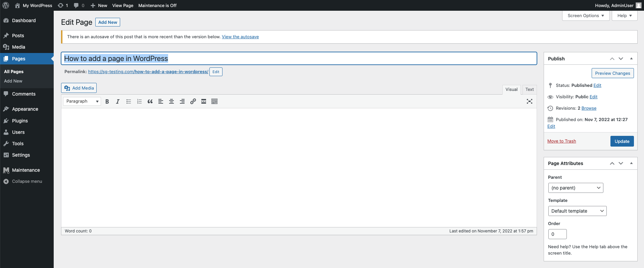
Task: Toggle italic formatting in the editor toolbar
Action: pos(118,101)
